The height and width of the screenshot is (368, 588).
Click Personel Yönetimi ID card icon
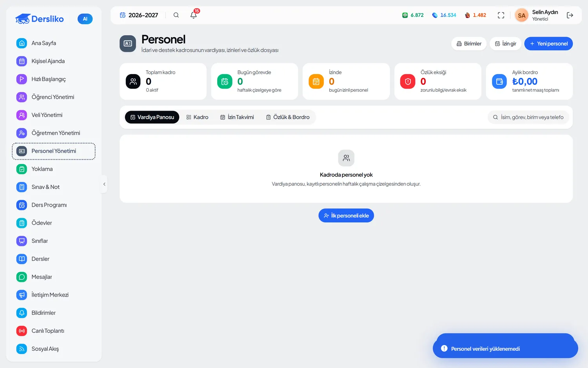[22, 151]
